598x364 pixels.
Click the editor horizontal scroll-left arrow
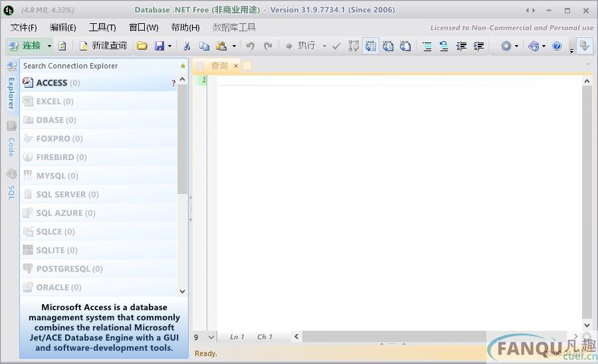pyautogui.click(x=297, y=337)
